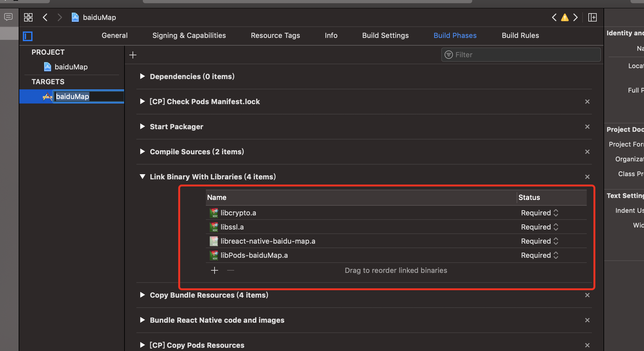The image size is (644, 351).
Task: Add library with plus below list
Action: pos(215,270)
